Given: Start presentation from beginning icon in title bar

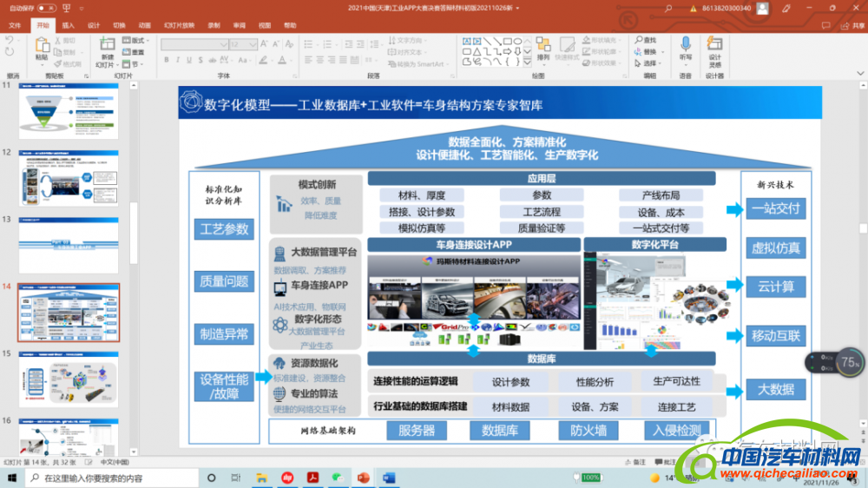Looking at the screenshot, I should (x=67, y=9).
